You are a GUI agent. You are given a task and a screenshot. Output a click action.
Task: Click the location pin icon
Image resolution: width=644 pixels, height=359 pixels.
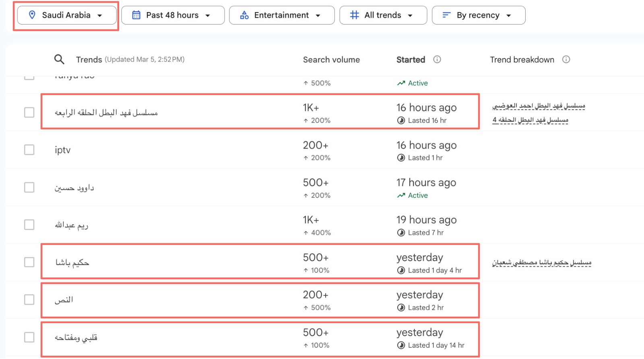click(x=32, y=15)
